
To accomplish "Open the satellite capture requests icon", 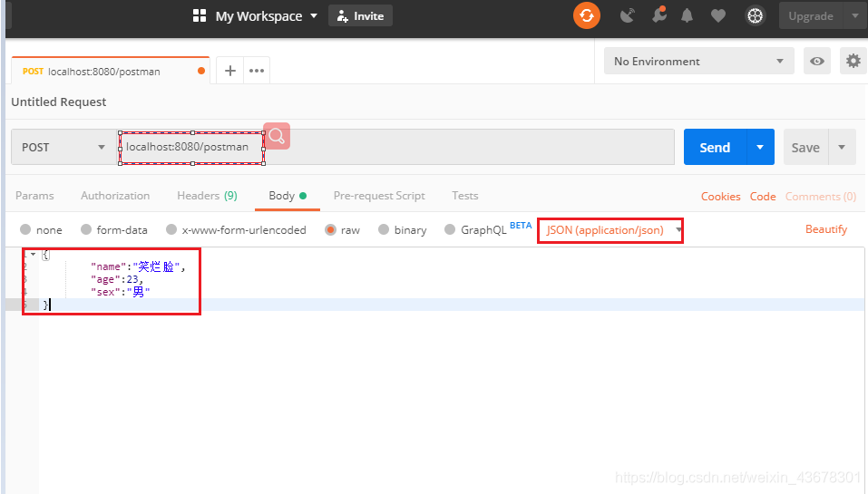I will click(x=628, y=15).
